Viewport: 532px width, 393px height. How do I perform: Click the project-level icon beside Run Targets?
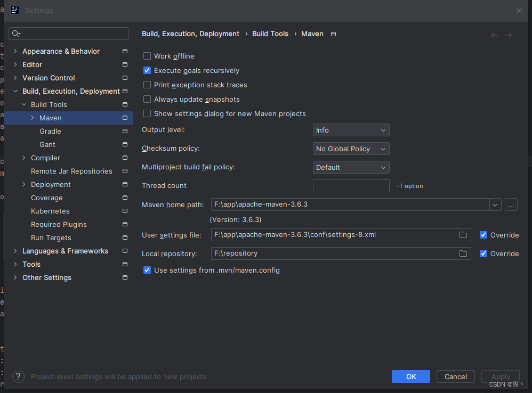125,238
